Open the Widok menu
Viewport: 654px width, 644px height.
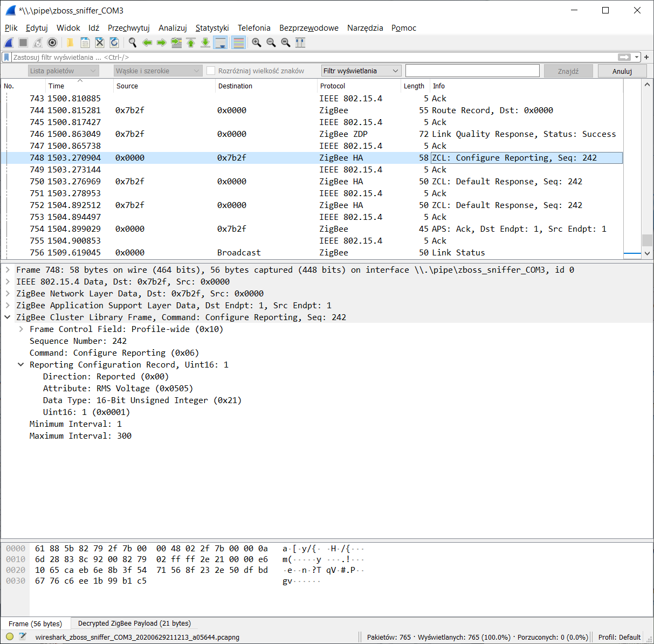[x=68, y=28]
